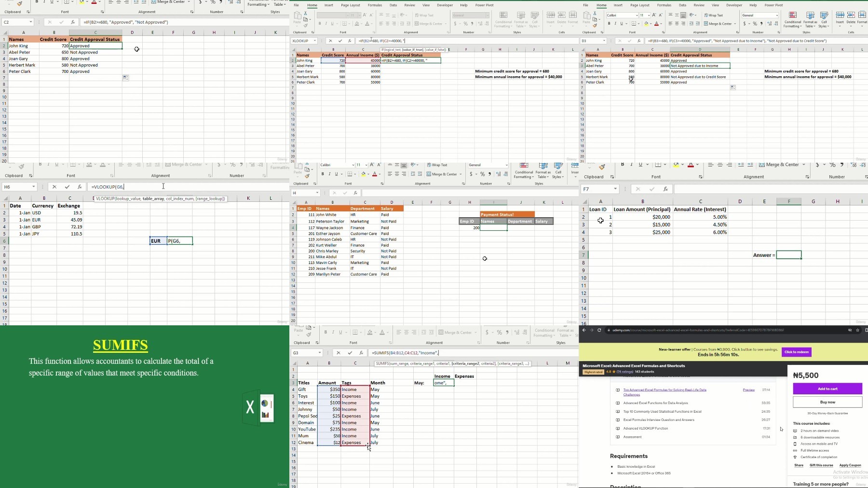Toggle Underline in the D3 formula workbook
This screenshot has width=868, height=488.
[622, 24]
